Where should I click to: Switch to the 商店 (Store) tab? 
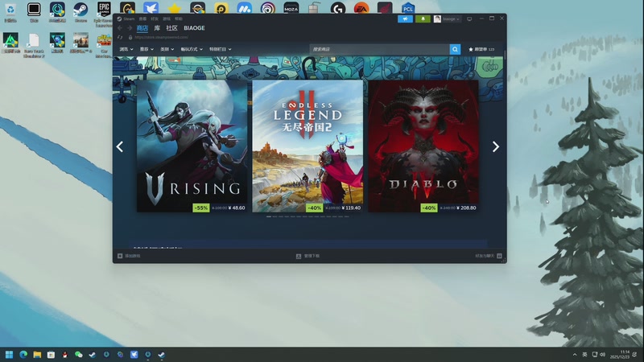tap(142, 28)
